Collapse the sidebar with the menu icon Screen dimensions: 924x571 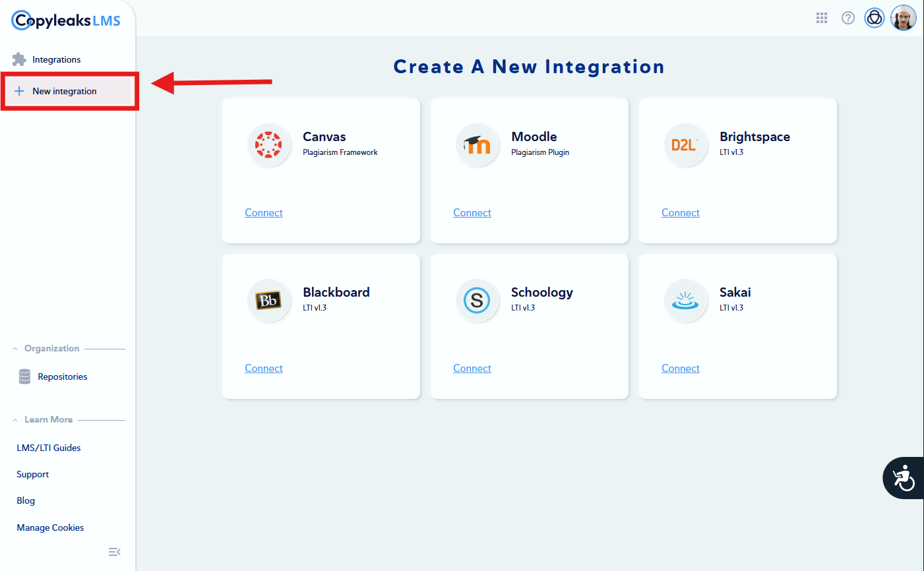[x=114, y=552]
